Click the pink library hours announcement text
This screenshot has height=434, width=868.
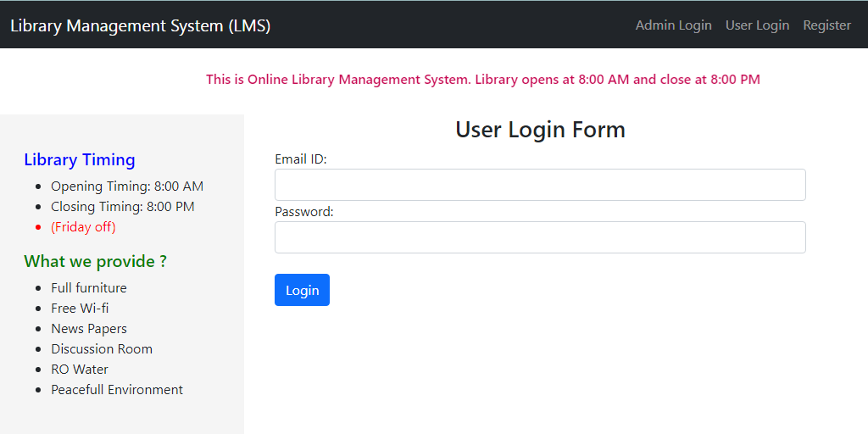(483, 80)
